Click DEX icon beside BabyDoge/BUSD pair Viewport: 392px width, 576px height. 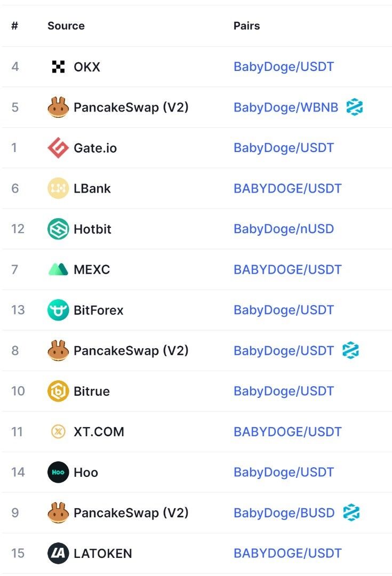point(351,513)
